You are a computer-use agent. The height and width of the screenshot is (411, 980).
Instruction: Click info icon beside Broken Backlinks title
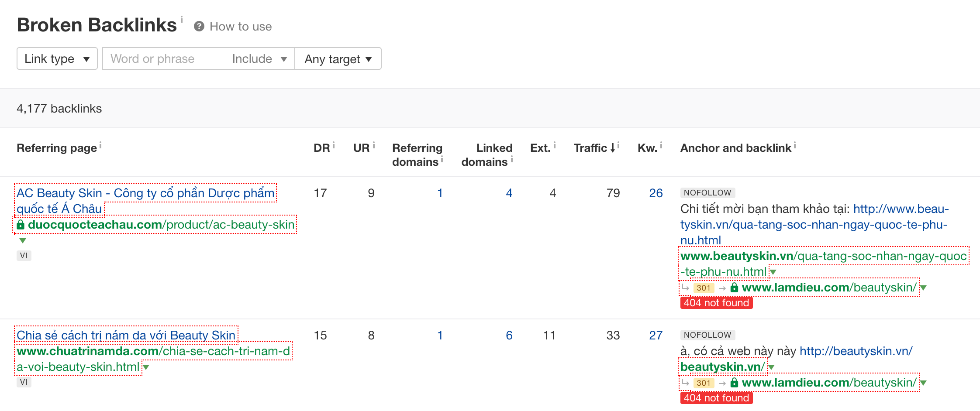(x=182, y=19)
